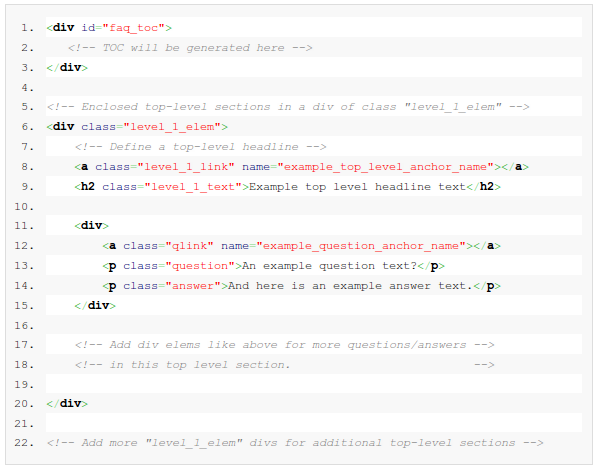Click the "answer" class value on line 14

point(193,286)
